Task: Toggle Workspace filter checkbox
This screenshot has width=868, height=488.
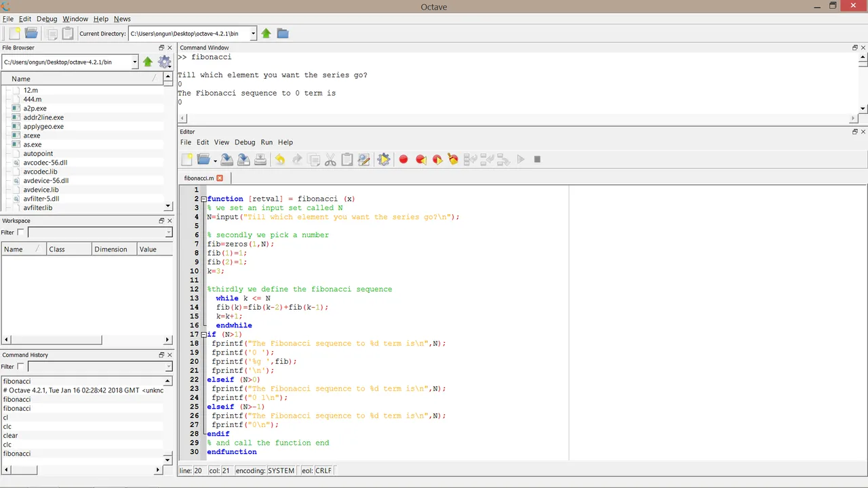Action: point(20,232)
